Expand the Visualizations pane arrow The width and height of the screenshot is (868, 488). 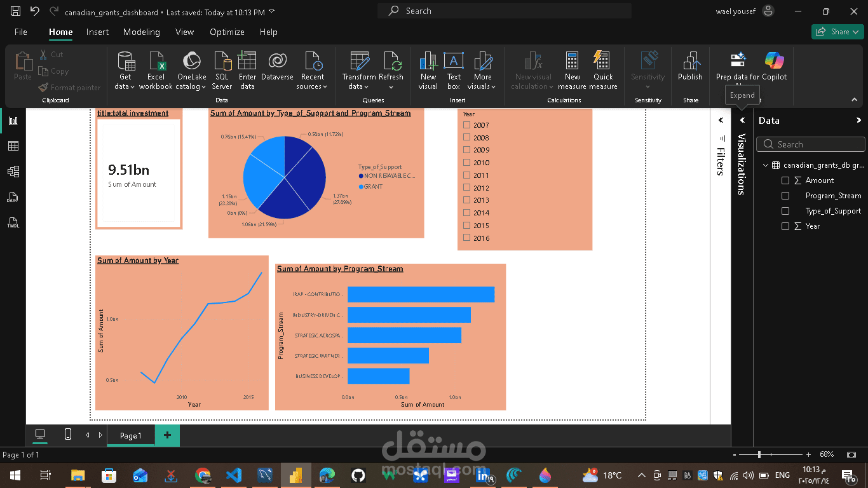click(742, 120)
